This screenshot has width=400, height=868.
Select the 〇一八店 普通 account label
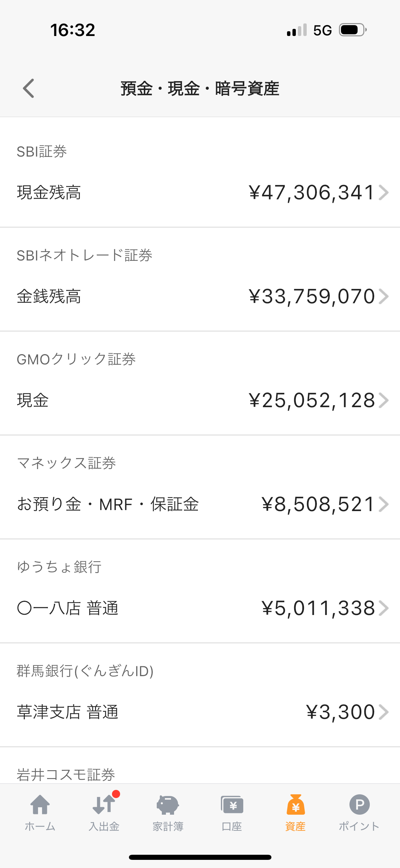[x=68, y=608]
